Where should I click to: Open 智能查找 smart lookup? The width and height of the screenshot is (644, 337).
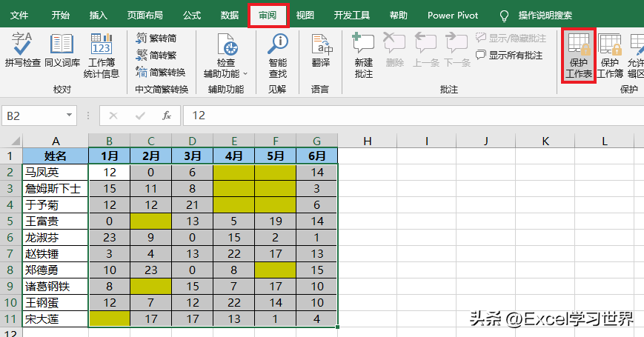[x=278, y=56]
